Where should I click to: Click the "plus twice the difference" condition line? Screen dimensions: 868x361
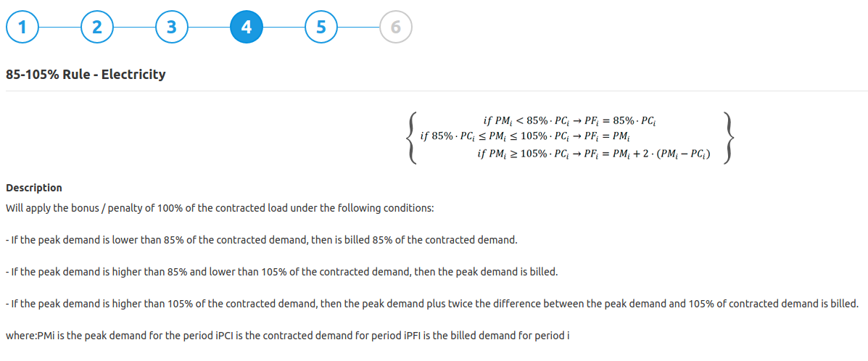point(431,304)
